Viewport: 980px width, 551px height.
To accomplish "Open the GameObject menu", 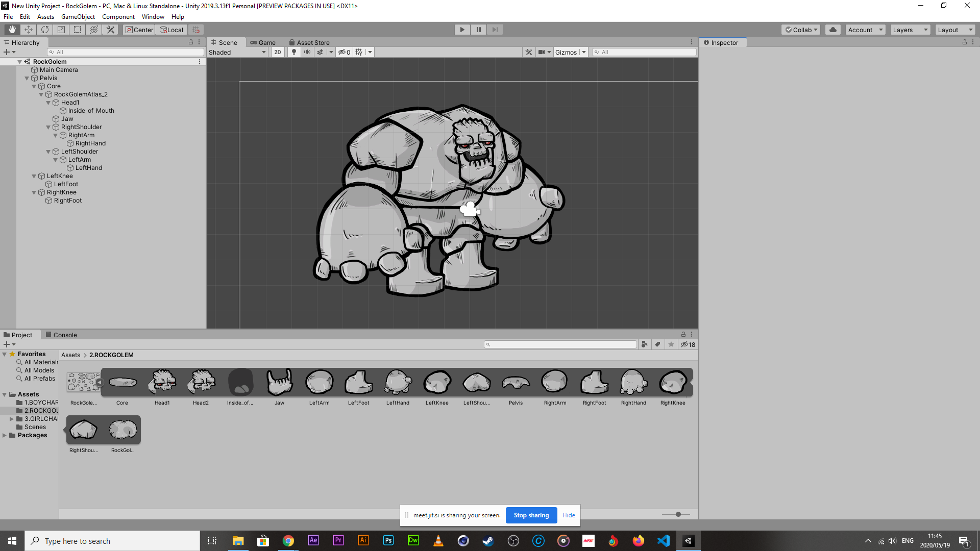I will pos(78,17).
